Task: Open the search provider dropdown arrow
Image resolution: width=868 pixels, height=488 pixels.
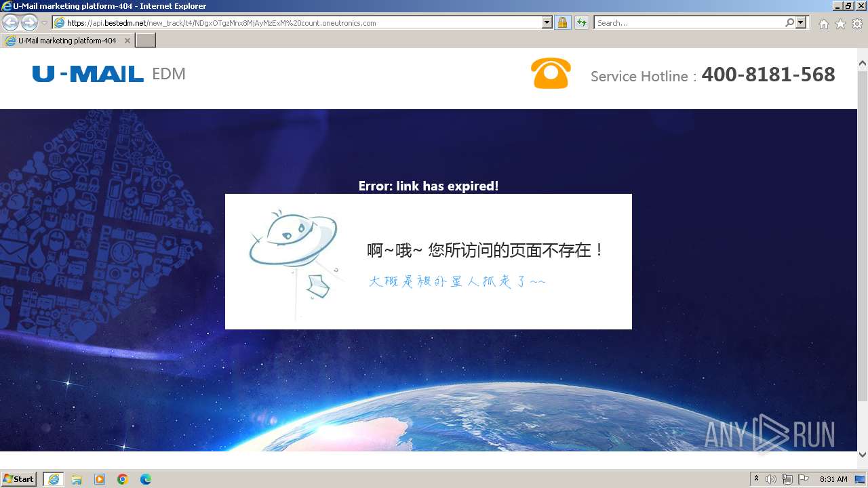Action: [x=802, y=22]
